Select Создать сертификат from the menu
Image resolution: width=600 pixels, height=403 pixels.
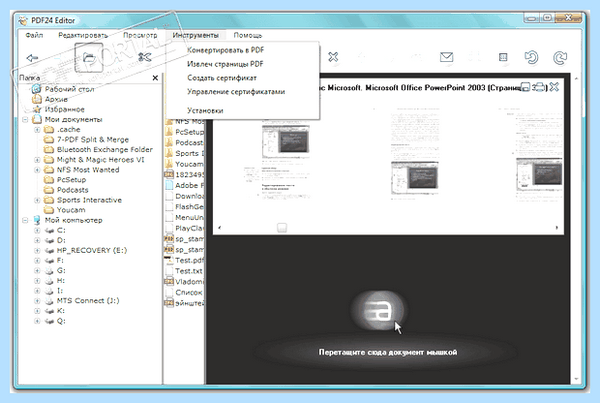[222, 78]
